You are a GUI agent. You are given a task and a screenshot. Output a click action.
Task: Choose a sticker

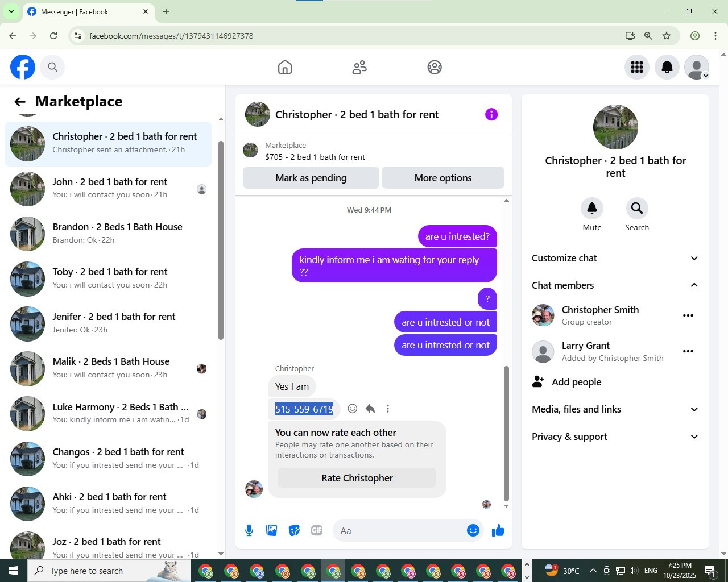[x=294, y=531]
